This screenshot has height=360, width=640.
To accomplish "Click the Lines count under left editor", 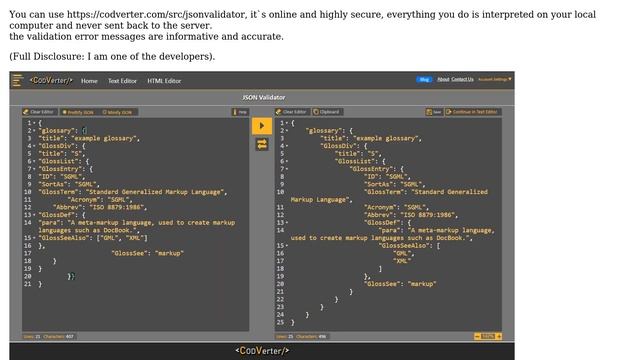I will pos(32,337).
